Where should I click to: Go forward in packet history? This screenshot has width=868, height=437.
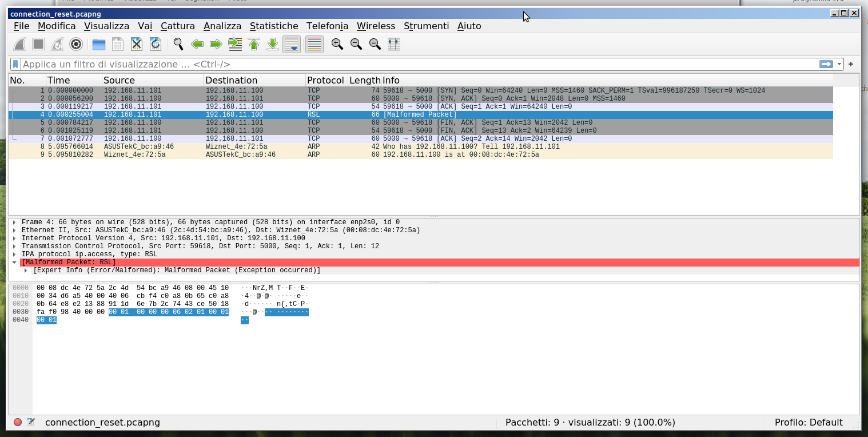click(216, 44)
